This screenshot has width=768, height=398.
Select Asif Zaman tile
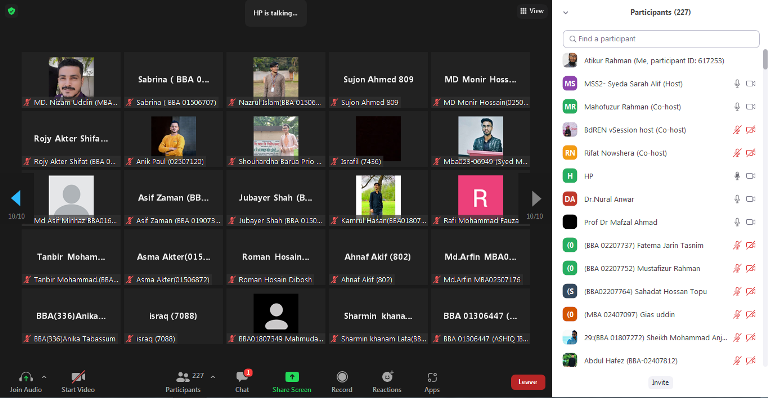click(x=173, y=198)
